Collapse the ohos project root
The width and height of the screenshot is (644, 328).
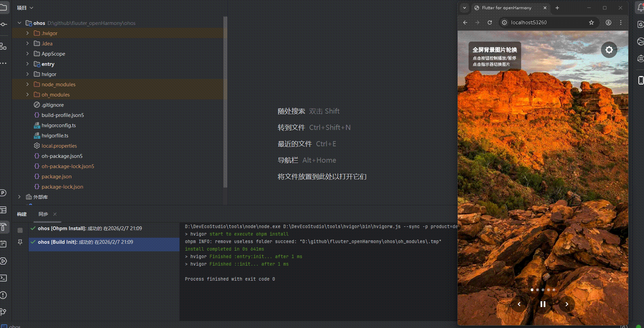click(19, 23)
